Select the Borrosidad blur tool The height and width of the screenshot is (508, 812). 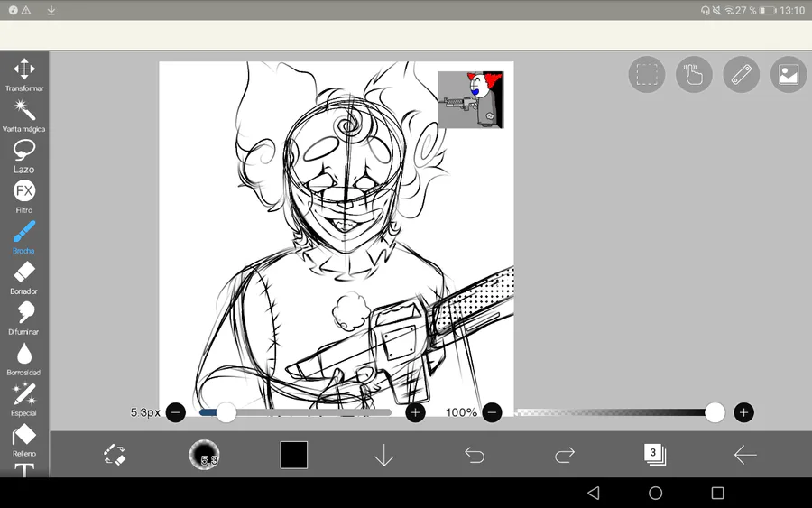point(24,359)
